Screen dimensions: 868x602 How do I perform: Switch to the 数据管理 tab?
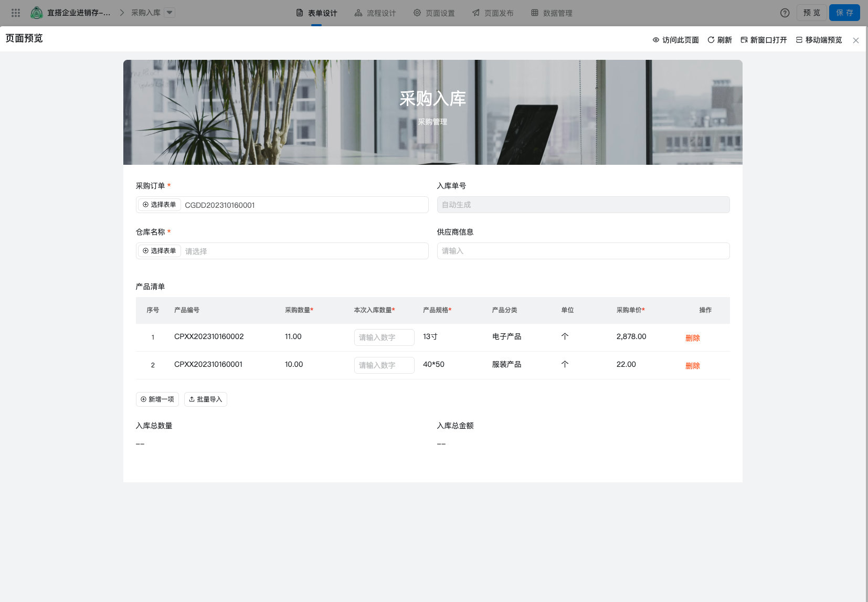coord(552,13)
